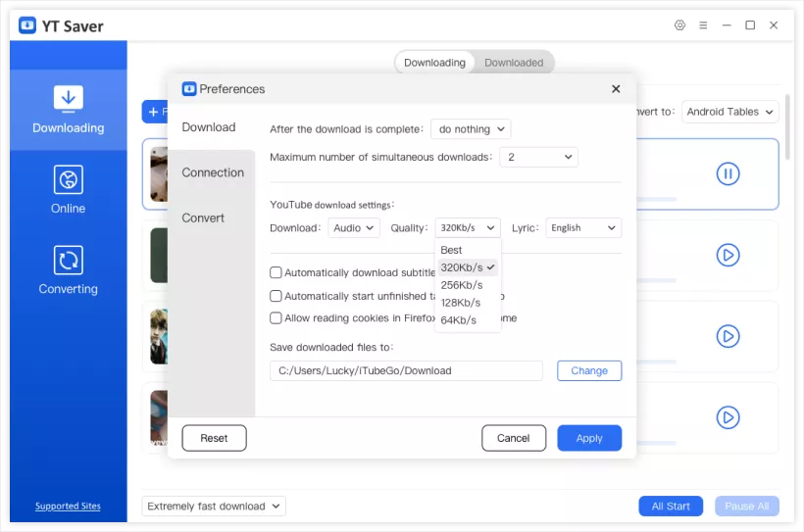
Task: Open YT Saver settings gear icon
Action: (x=679, y=25)
